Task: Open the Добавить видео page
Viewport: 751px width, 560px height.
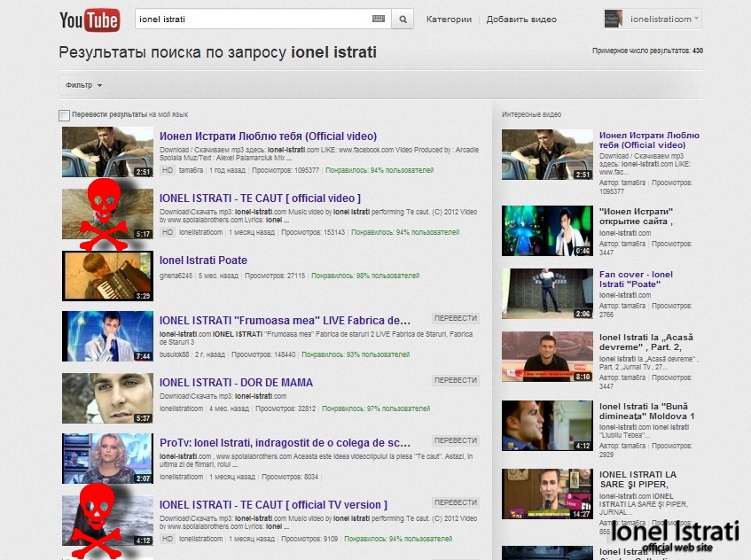Action: point(521,19)
